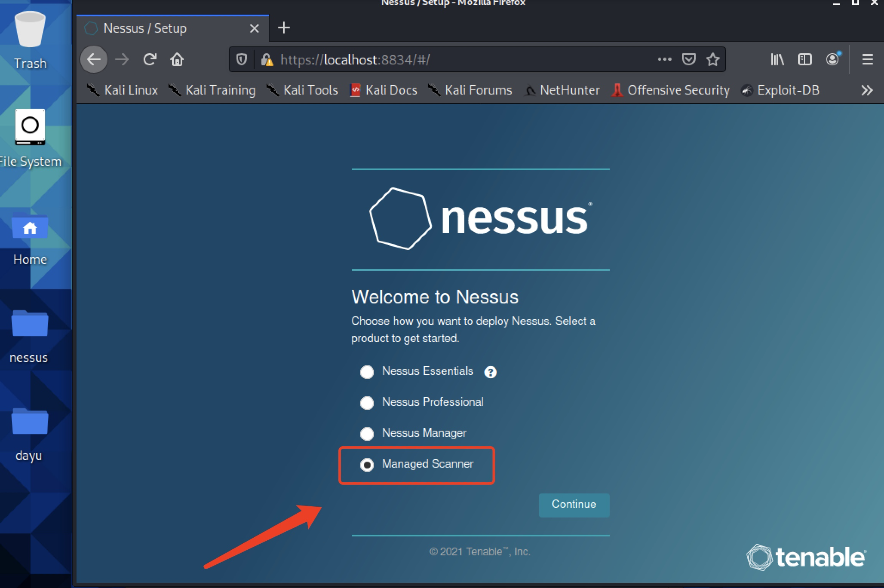Open the Firefox Library icon
This screenshot has height=588, width=884.
[777, 59]
